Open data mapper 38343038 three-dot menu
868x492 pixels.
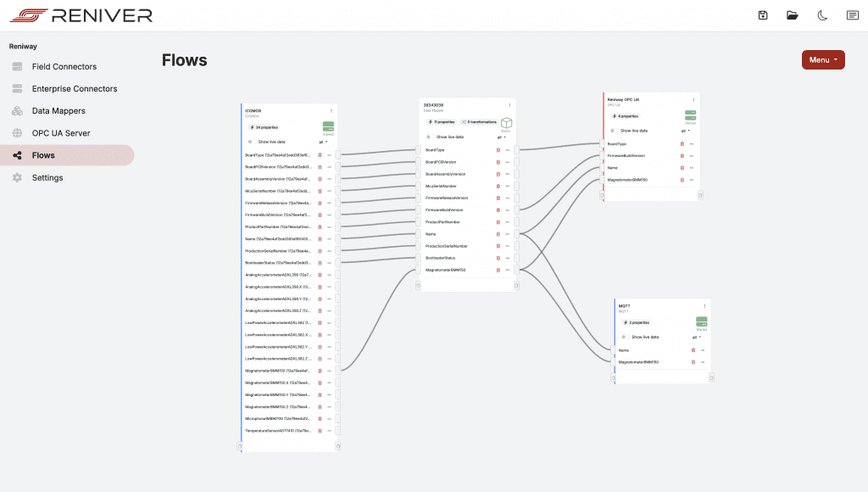(x=509, y=105)
